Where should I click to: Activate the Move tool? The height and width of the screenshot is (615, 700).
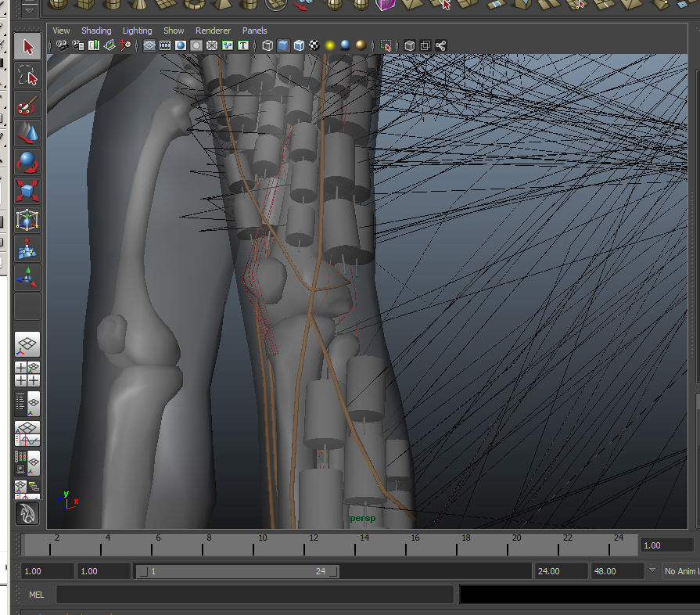tap(28, 134)
